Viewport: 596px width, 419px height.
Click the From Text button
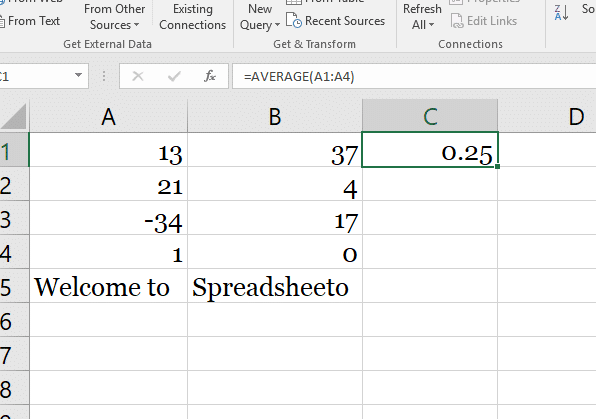tap(30, 21)
